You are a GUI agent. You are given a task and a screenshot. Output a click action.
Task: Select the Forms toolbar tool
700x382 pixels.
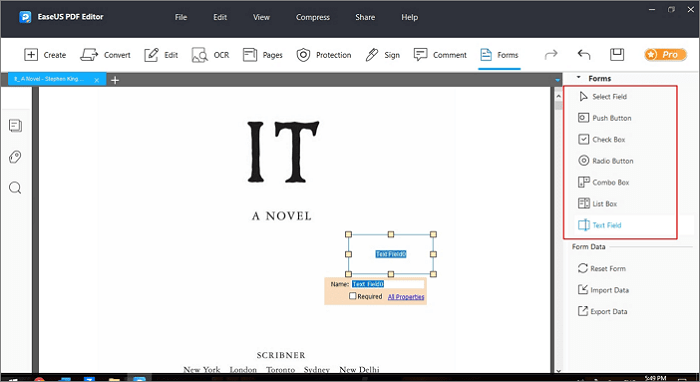click(499, 55)
